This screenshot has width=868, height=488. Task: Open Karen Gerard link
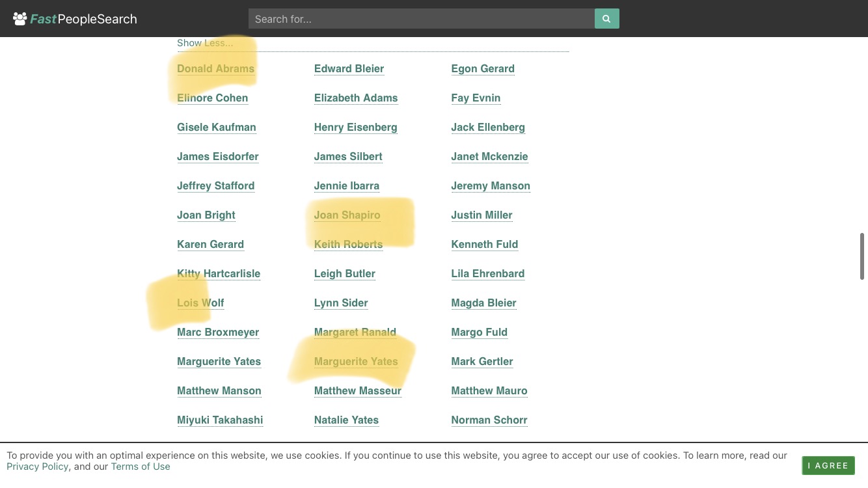(210, 244)
